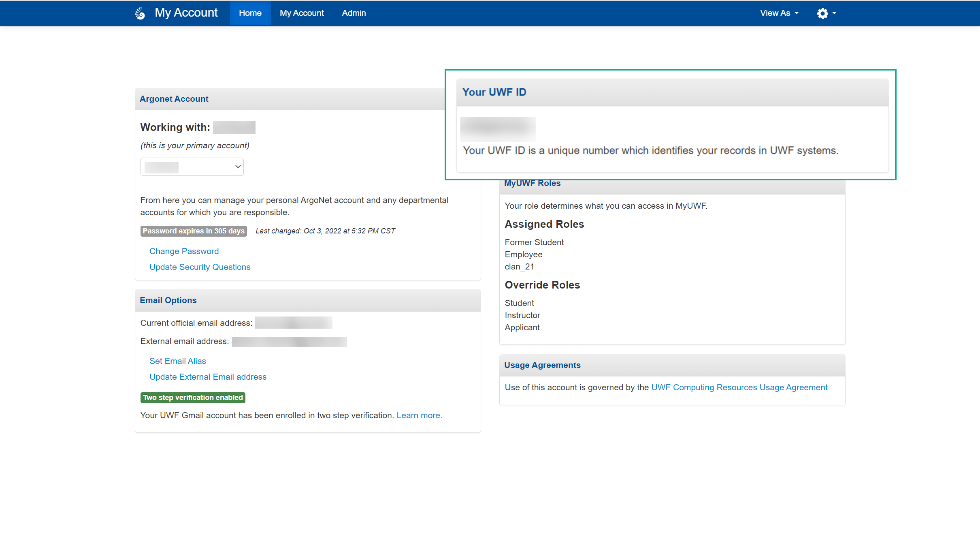Image resolution: width=980 pixels, height=541 pixels.
Task: Click the Argonet Account panel heading
Action: (174, 99)
